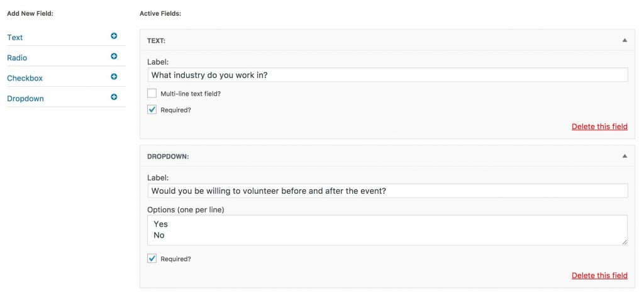Delete the DROPDOWN field
This screenshot has width=644, height=295.
coord(599,276)
